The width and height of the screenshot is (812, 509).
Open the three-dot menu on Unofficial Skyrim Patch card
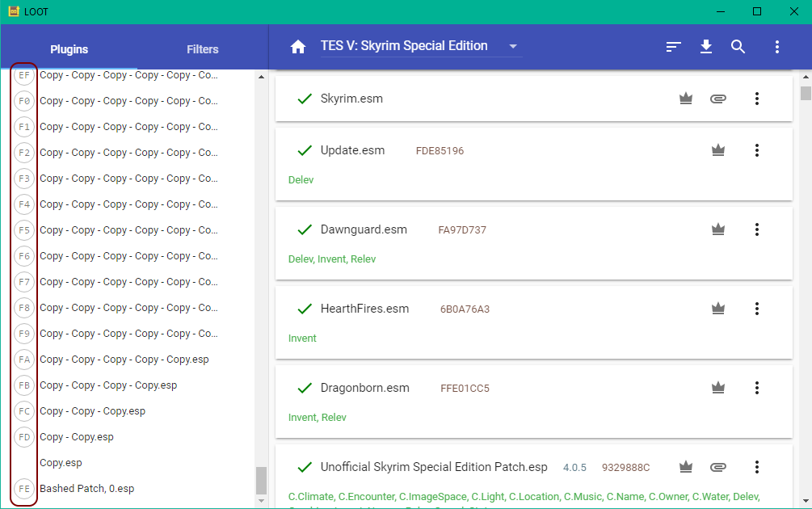coord(756,467)
